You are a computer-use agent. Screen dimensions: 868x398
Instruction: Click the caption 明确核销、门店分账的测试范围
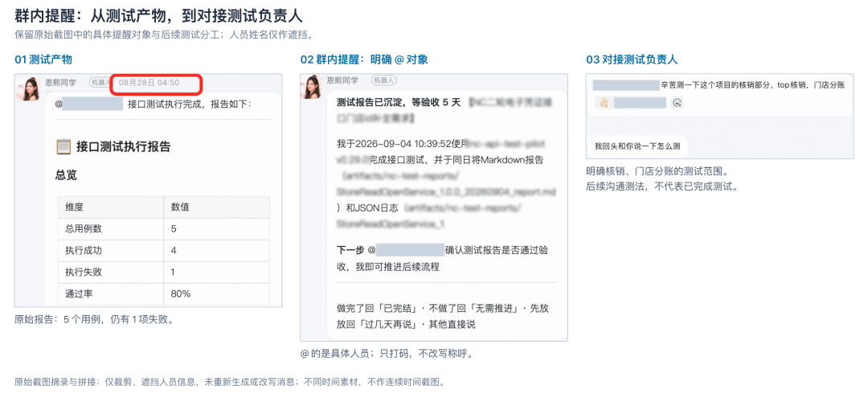point(657,171)
